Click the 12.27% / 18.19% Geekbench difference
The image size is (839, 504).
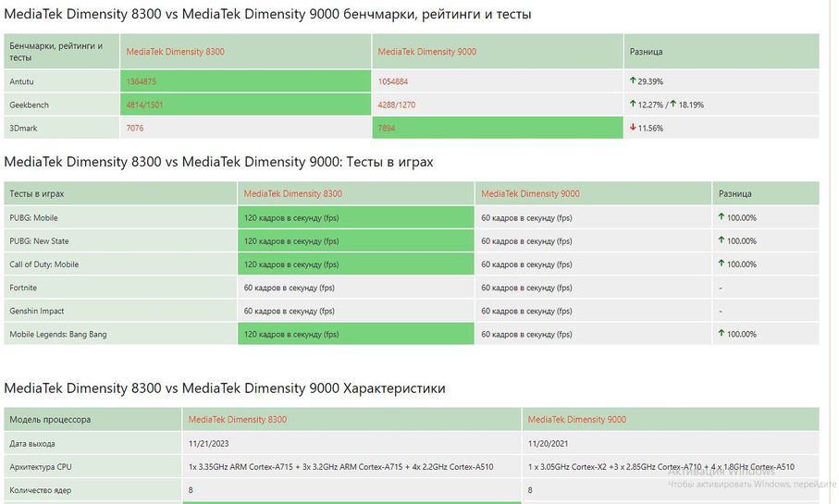coord(667,104)
